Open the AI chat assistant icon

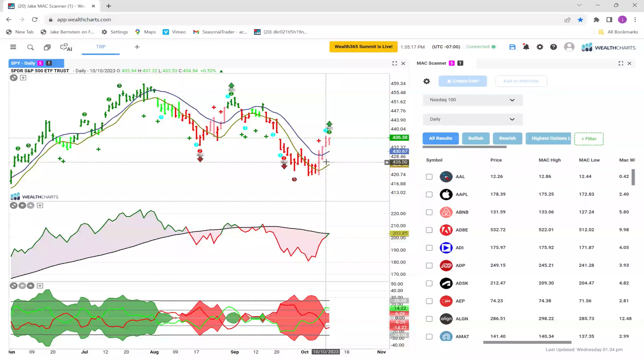(x=66, y=47)
